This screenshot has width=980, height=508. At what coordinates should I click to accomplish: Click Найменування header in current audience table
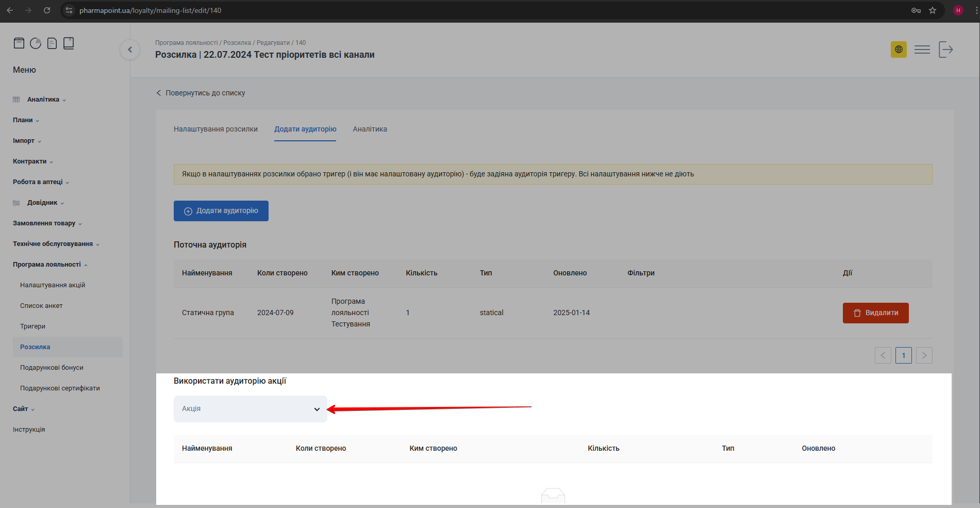coord(207,273)
